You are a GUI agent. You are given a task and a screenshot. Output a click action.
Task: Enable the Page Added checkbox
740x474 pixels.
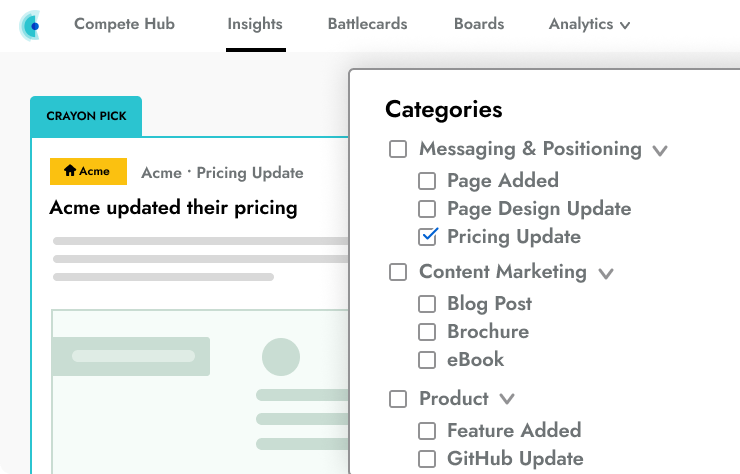427,181
